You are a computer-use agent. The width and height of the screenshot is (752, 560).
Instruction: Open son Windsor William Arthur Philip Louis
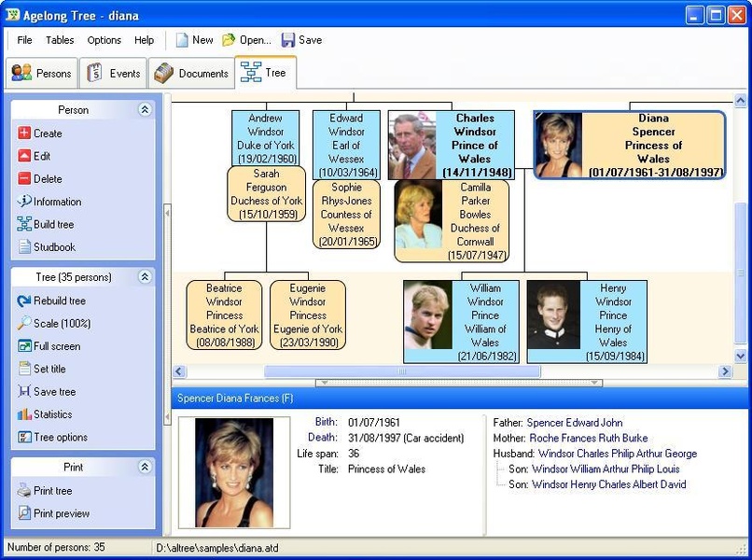tap(606, 469)
